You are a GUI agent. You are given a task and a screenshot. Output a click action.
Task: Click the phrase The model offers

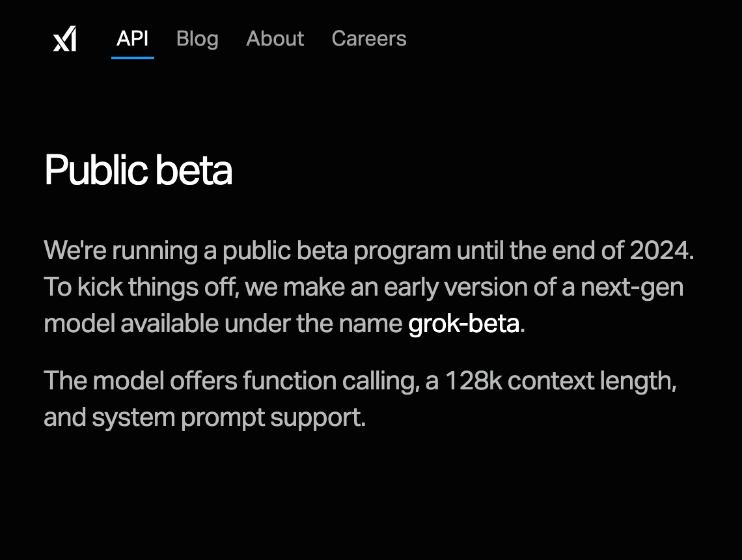tap(140, 381)
